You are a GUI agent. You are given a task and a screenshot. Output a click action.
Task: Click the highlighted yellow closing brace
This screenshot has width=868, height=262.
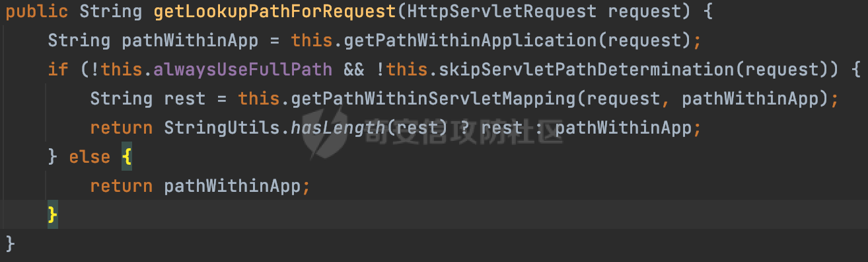pos(53,215)
